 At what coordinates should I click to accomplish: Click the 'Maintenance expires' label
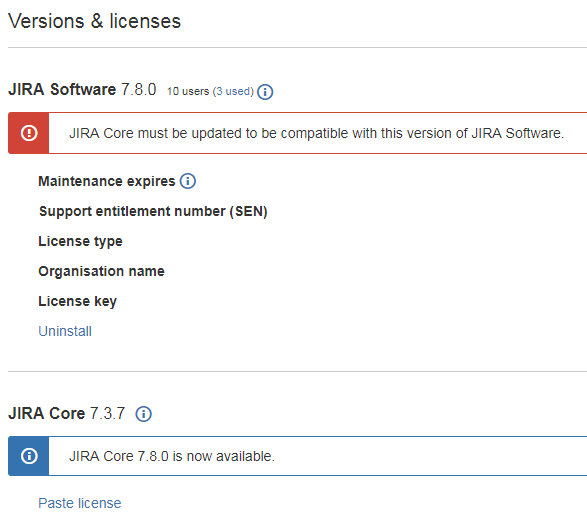pos(107,181)
